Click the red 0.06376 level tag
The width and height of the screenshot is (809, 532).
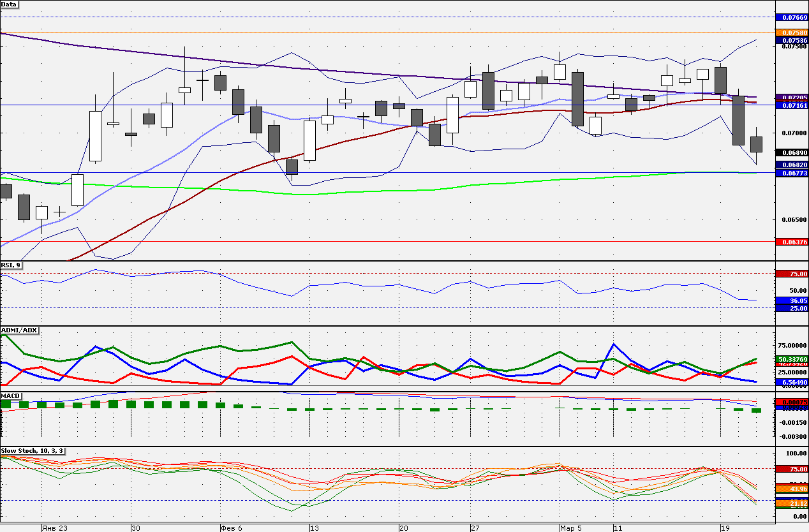tap(791, 242)
